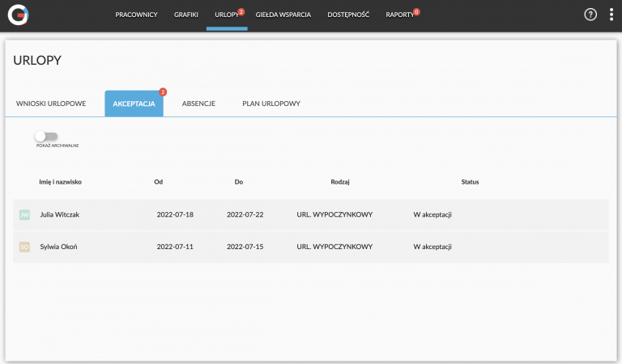This screenshot has height=364, width=622.
Task: Open the three-dot more options menu
Action: click(611, 15)
